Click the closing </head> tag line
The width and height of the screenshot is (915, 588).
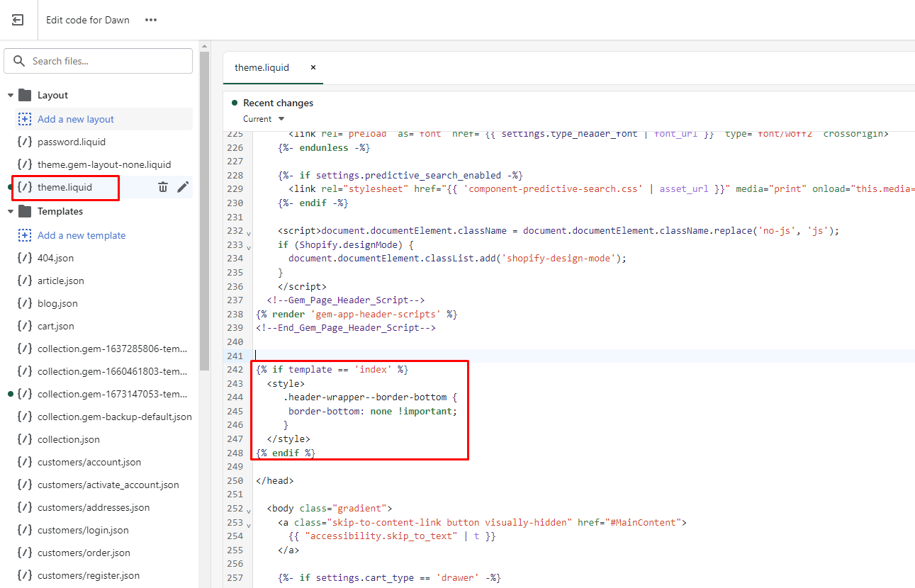[274, 480]
